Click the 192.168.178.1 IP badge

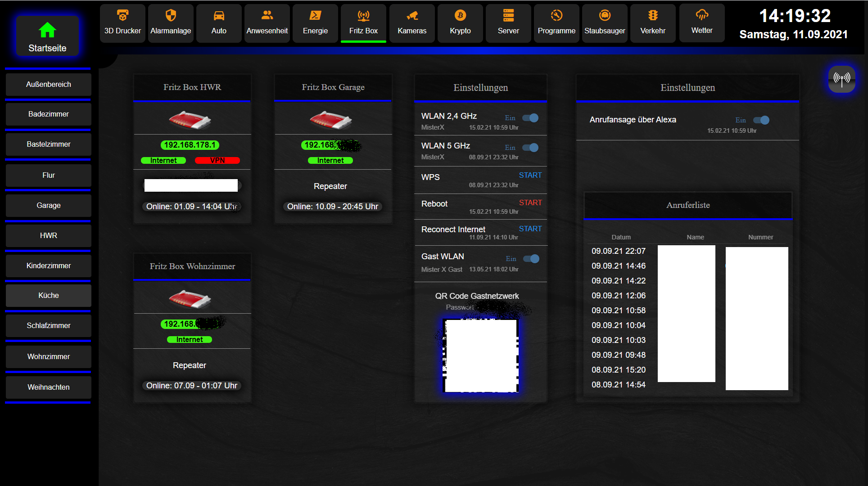pyautogui.click(x=190, y=145)
